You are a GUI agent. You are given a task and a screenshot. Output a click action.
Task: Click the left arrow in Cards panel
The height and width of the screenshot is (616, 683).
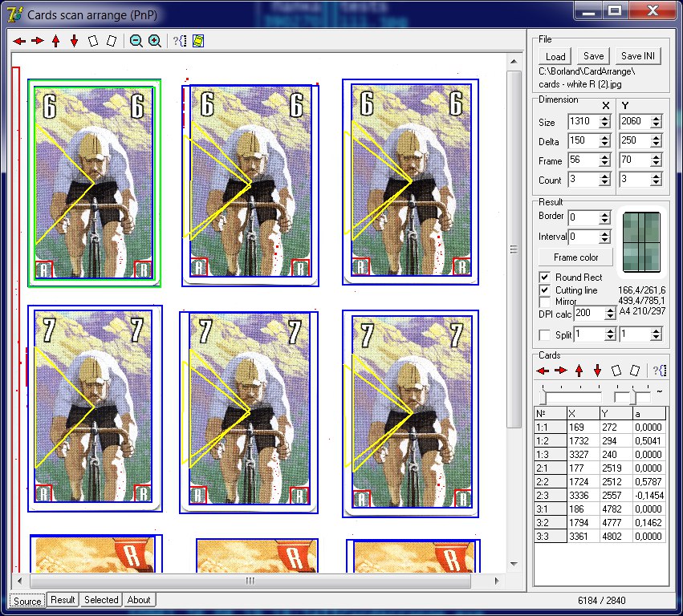[x=543, y=371]
